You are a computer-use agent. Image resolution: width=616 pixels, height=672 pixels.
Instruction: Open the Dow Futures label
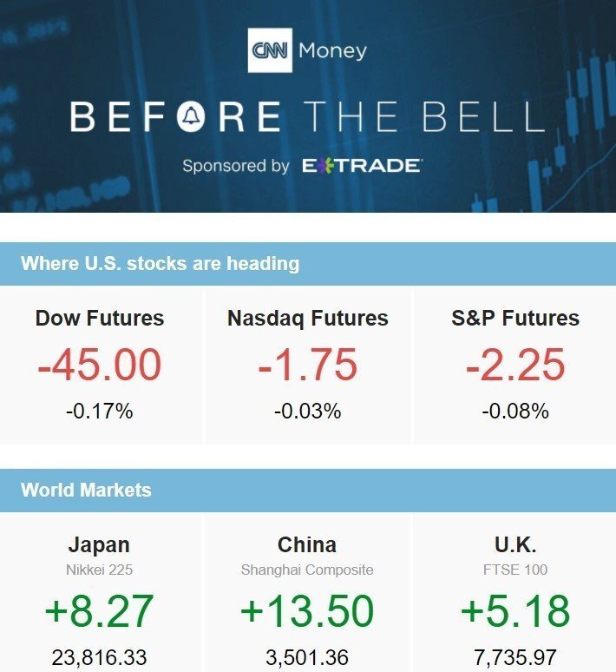(x=100, y=319)
